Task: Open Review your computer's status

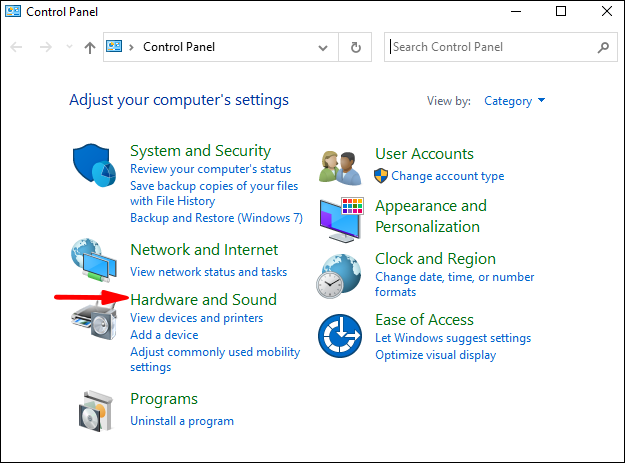Action: tap(210, 169)
